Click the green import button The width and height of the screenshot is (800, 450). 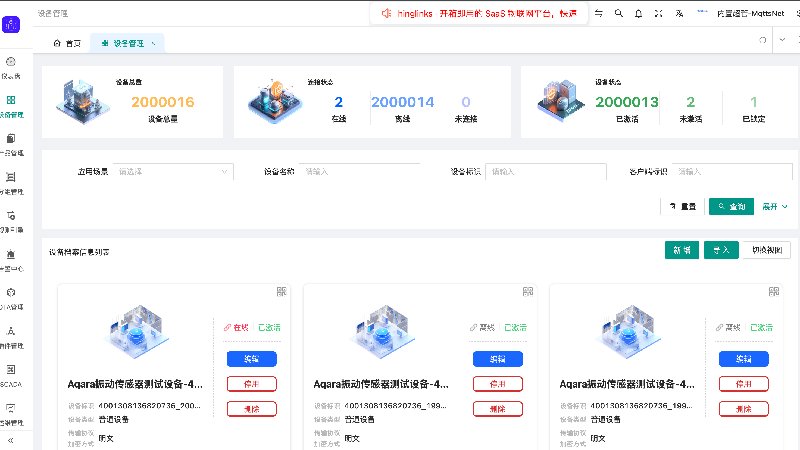pyautogui.click(x=721, y=250)
